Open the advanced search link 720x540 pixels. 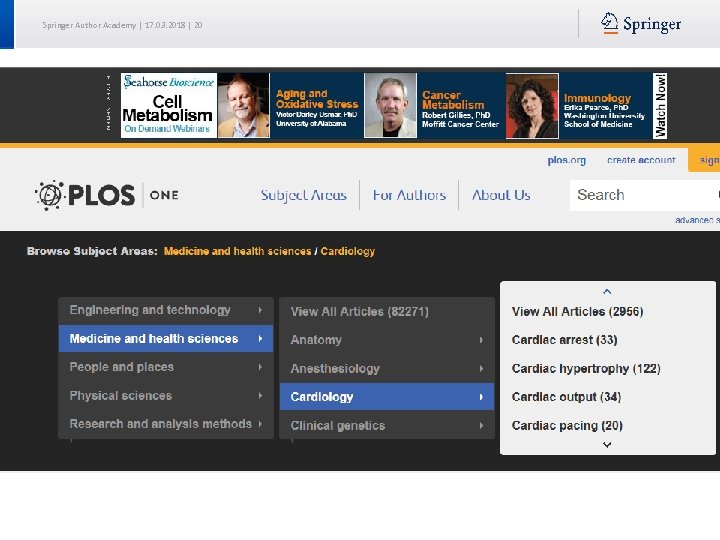[698, 220]
